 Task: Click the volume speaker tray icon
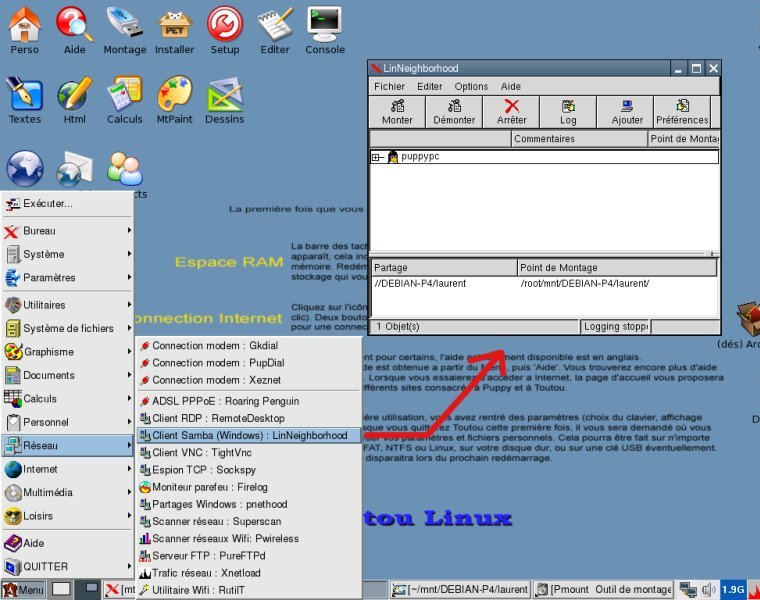tap(708, 590)
